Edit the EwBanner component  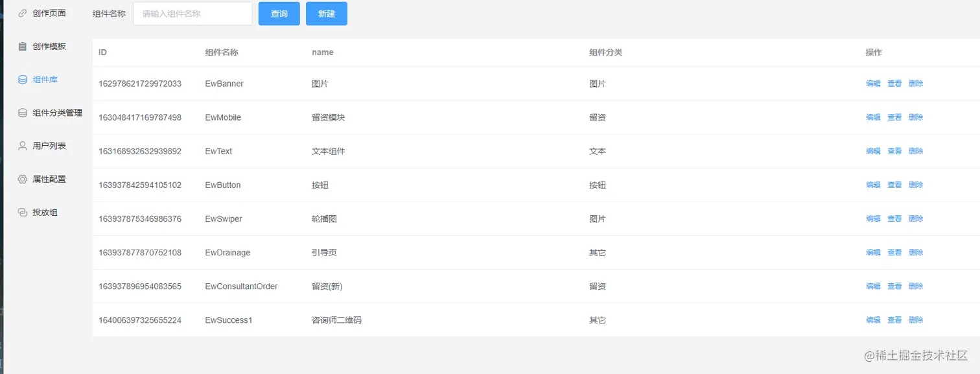[873, 84]
